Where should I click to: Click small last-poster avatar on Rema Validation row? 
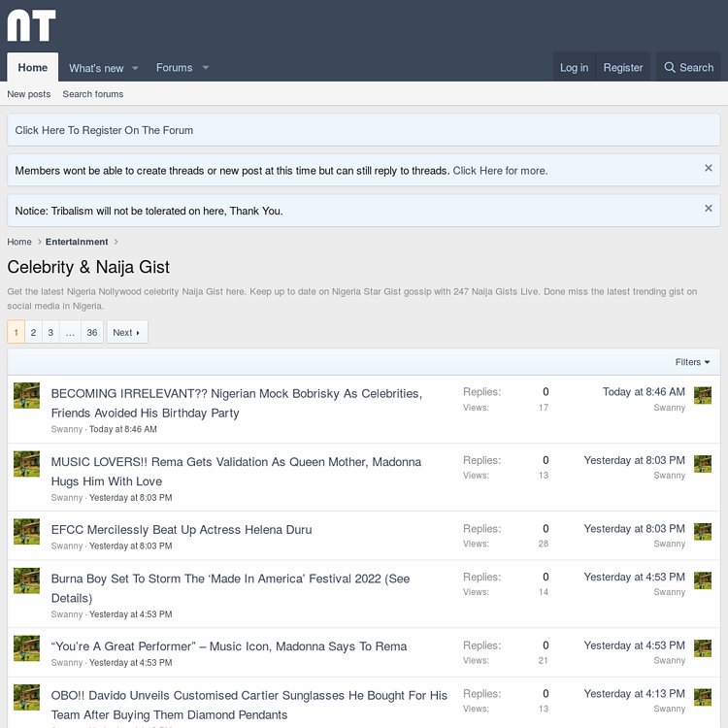tap(703, 464)
